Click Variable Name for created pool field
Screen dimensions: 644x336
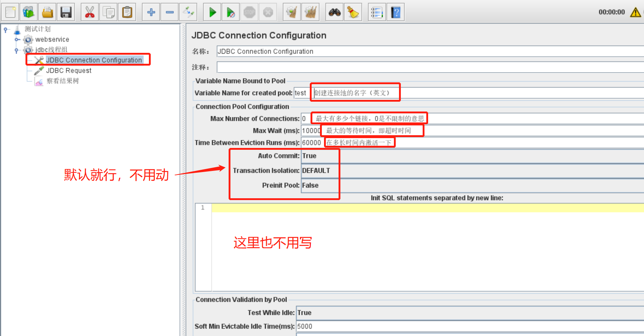pos(469,93)
